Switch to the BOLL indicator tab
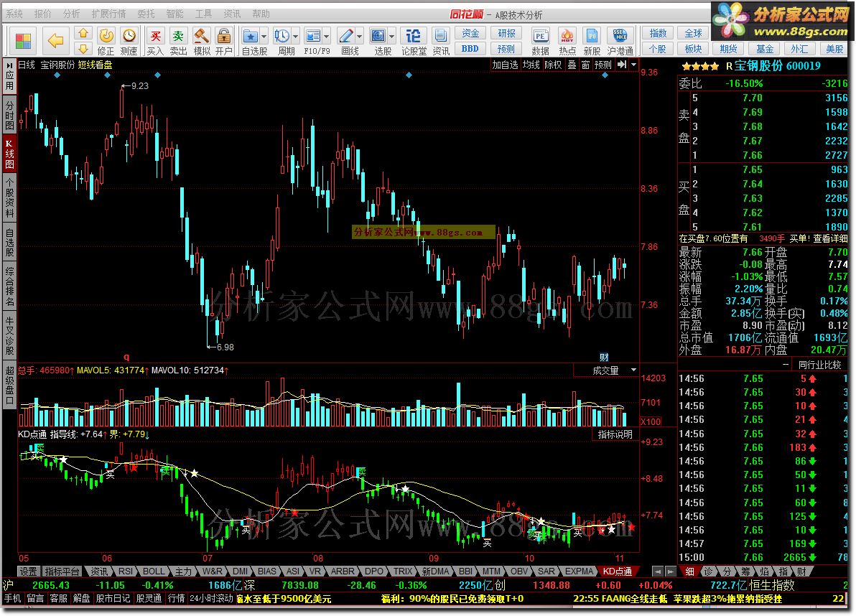Screen dimensions: 856x616 pos(154,571)
